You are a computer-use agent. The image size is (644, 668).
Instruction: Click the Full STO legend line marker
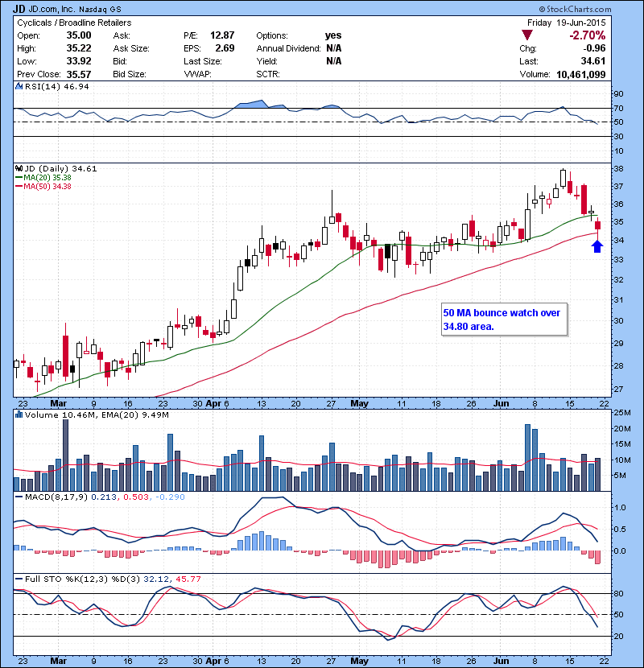point(19,579)
